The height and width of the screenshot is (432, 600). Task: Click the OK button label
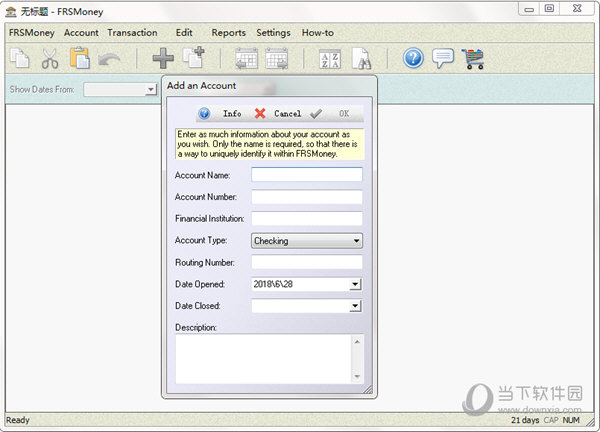pyautogui.click(x=344, y=114)
